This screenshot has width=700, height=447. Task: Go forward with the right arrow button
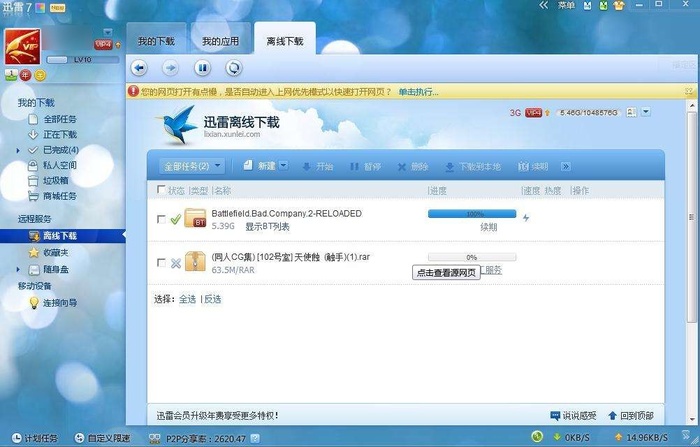tap(170, 68)
